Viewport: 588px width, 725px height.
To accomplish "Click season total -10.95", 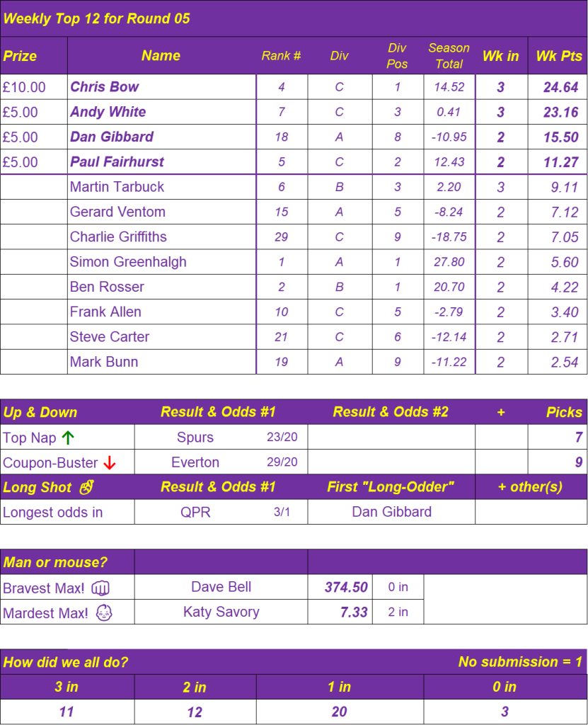I will tap(449, 137).
